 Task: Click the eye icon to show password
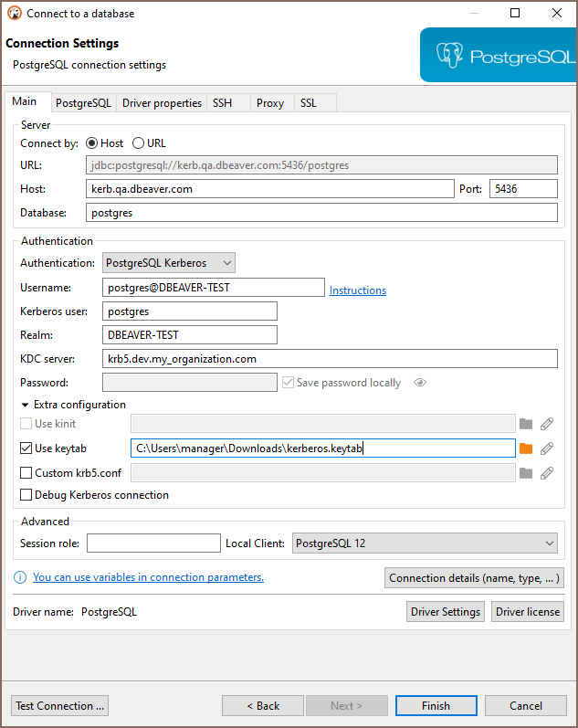(x=420, y=383)
